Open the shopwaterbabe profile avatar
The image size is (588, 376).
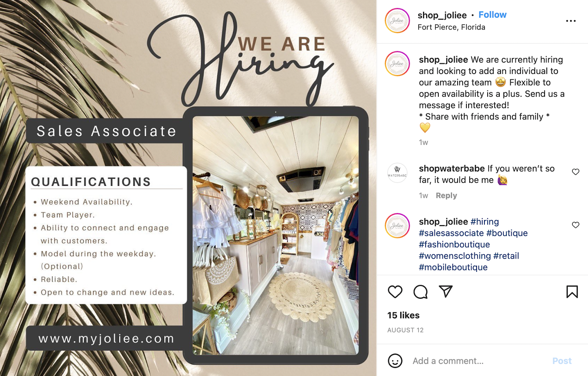(x=397, y=173)
